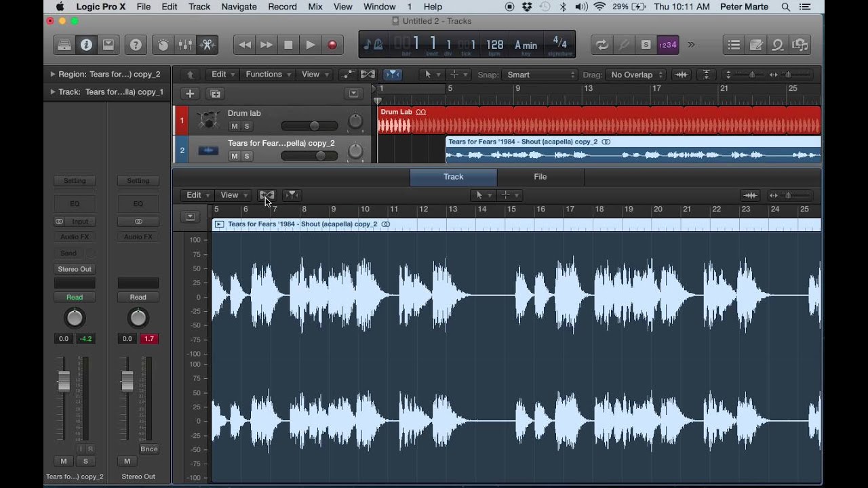Click the tracks area up-arrow icon
This screenshot has height=488, width=868.
[191, 75]
